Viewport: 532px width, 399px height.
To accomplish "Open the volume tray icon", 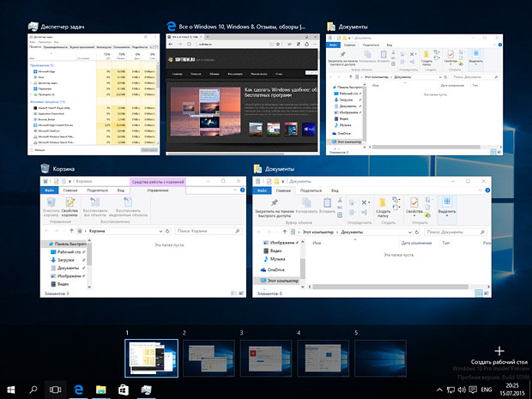I will click(462, 390).
